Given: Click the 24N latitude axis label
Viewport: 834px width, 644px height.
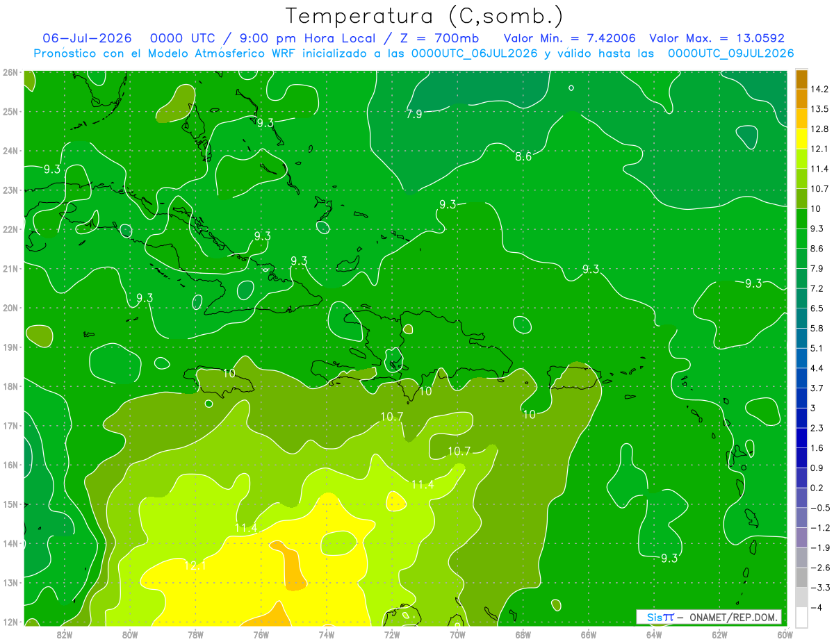Looking at the screenshot, I should click(10, 151).
